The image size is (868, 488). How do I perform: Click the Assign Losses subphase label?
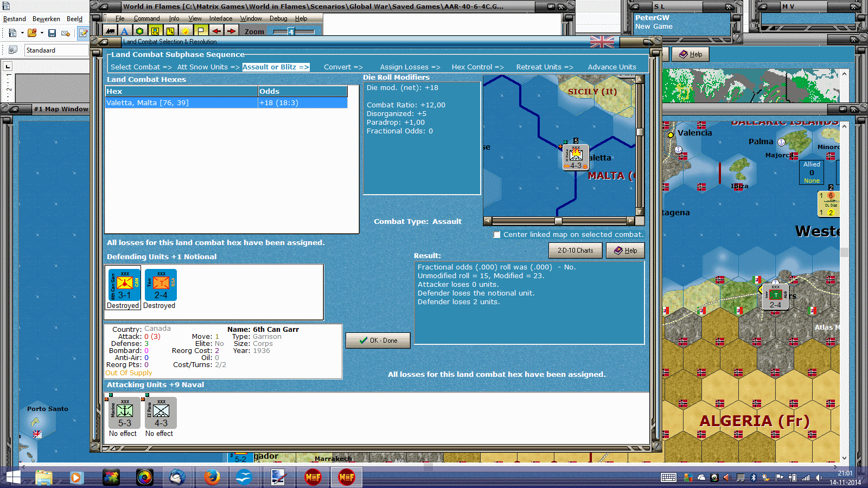[x=410, y=67]
